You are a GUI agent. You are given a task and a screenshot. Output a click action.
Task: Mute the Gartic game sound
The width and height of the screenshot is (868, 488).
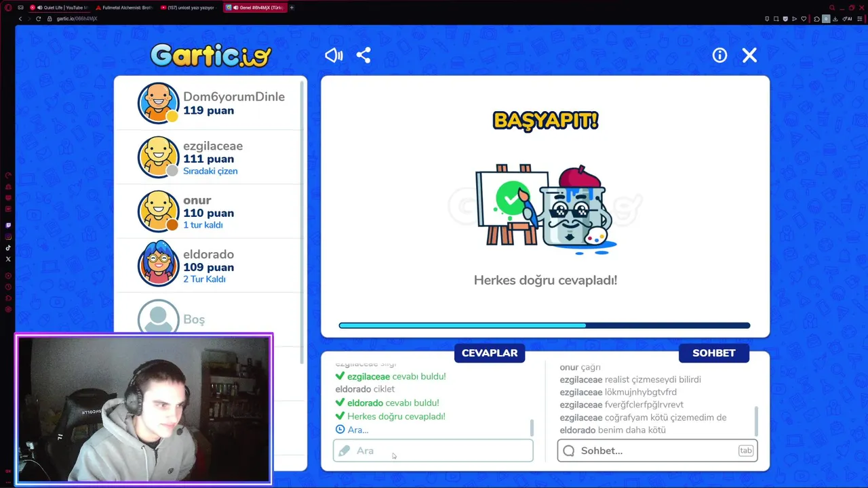(x=334, y=56)
